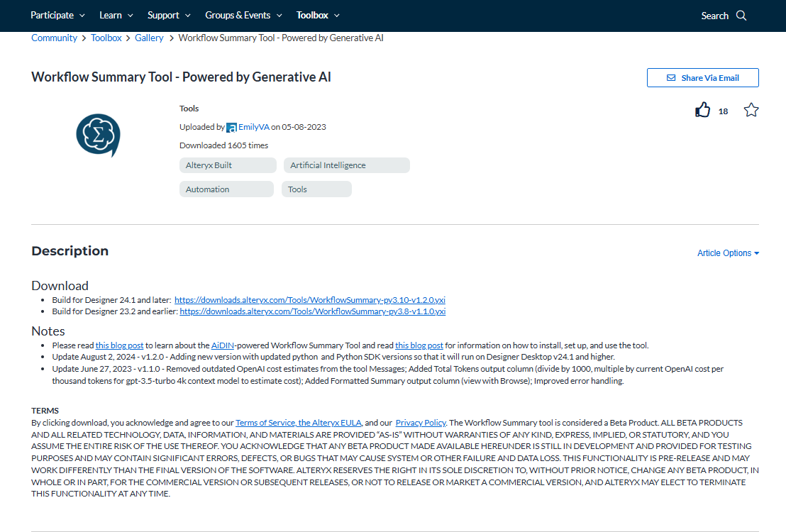Viewport: 786px width, 532px height.
Task: Click the 'Description' heading
Action: coord(70,251)
